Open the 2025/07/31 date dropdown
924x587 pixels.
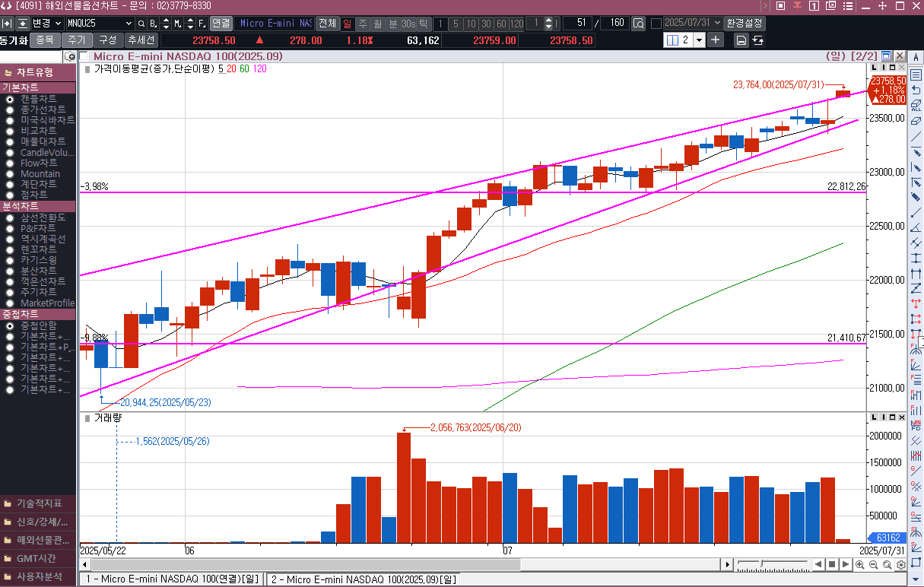(716, 24)
